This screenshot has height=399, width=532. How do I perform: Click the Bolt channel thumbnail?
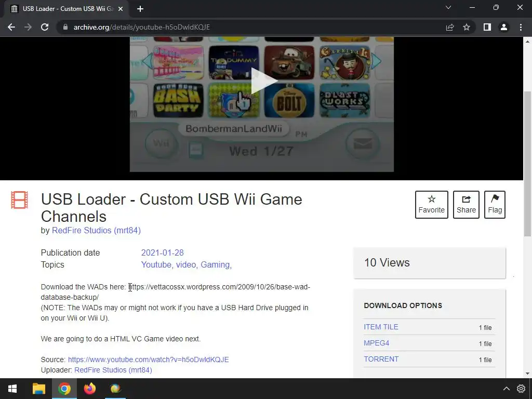coord(289,100)
